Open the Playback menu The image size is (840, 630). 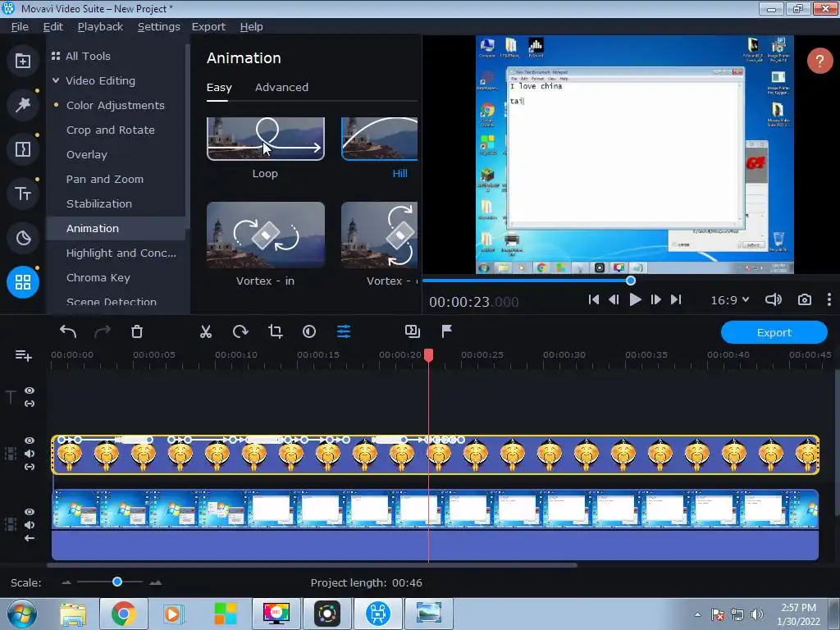coord(100,26)
